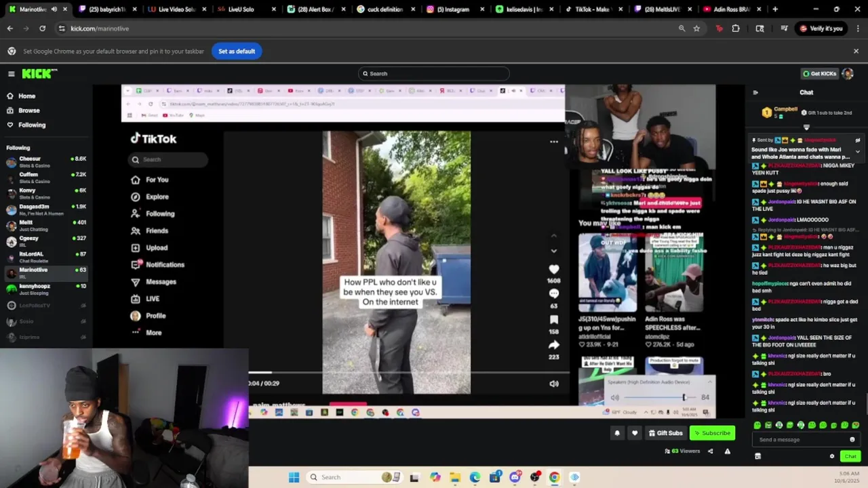Click the Verify it's you profile button
This screenshot has width=868, height=488.
click(x=821, y=28)
